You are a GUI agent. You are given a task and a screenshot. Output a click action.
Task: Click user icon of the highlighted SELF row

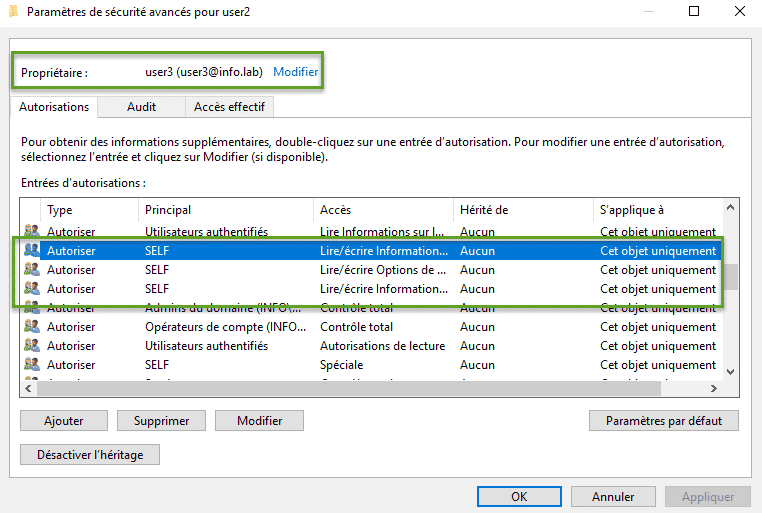(31, 251)
